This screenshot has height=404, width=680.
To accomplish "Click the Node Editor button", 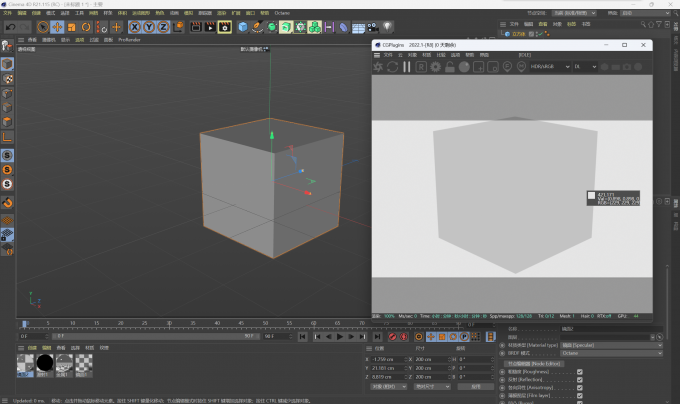I will point(534,364).
